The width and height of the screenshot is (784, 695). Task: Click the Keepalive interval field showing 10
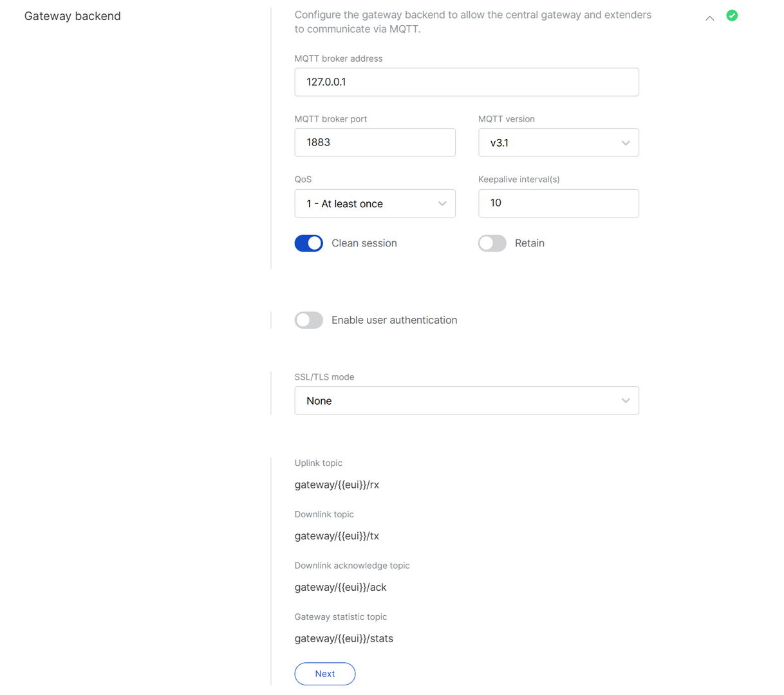[558, 203]
